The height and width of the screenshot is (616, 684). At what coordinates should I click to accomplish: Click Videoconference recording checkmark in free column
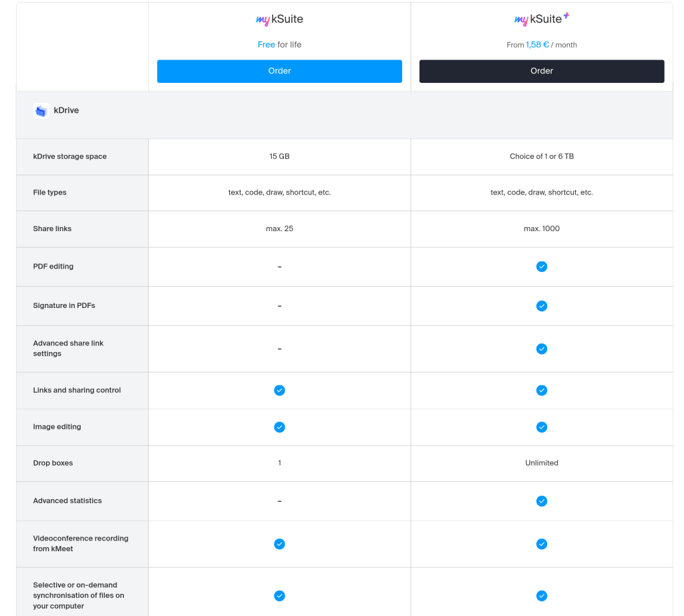pos(279,544)
